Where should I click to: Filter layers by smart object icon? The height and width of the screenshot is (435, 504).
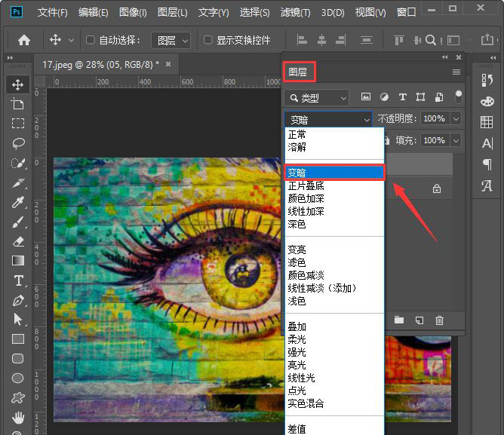pyautogui.click(x=439, y=96)
